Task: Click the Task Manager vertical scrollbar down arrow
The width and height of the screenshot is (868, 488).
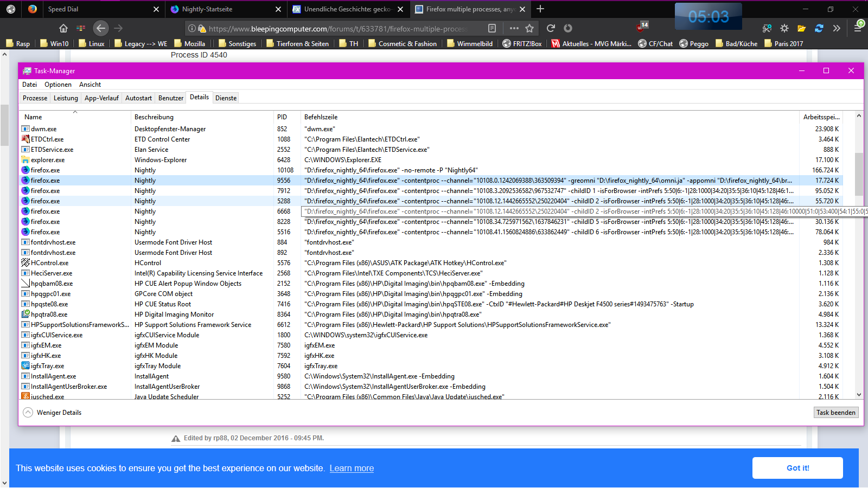Action: point(859,395)
